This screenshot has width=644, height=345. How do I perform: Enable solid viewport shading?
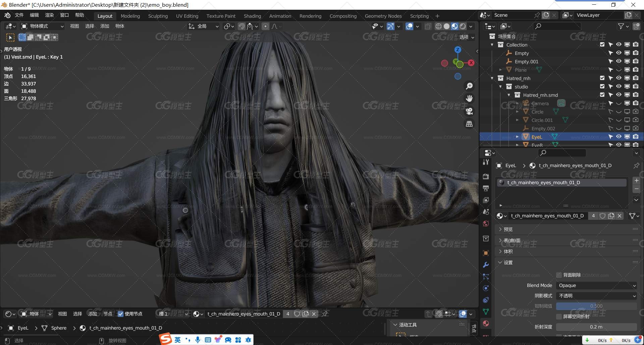point(446,26)
